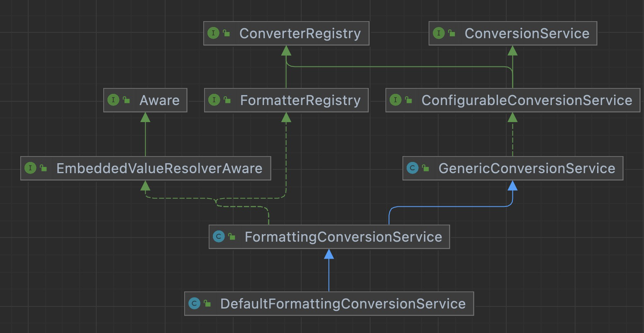Click the lock icon on ConversionService node
644x333 pixels.
click(452, 33)
